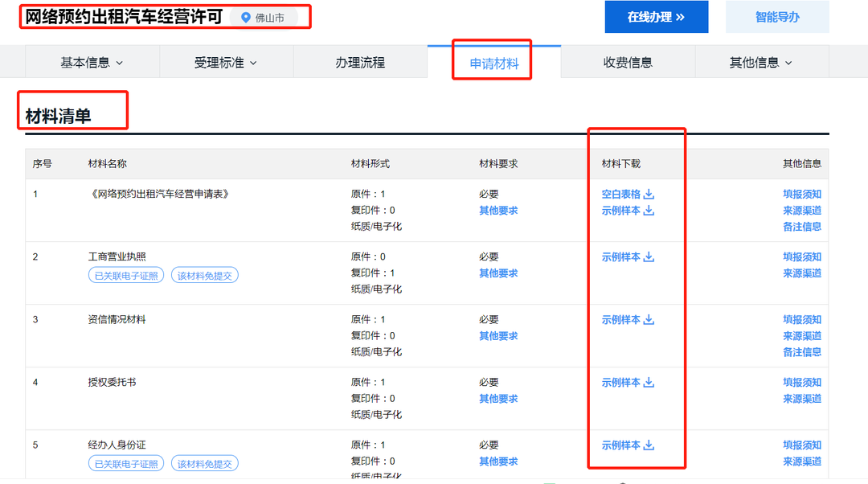Click download icon beside 空白表格 in row 1
The width and height of the screenshot is (868, 484).
[x=649, y=195]
